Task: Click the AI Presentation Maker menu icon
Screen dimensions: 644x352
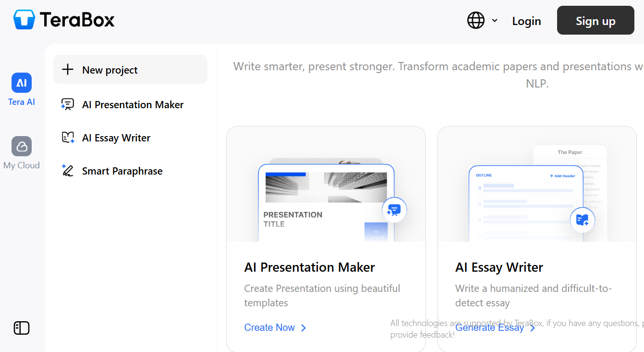Action: pos(68,104)
